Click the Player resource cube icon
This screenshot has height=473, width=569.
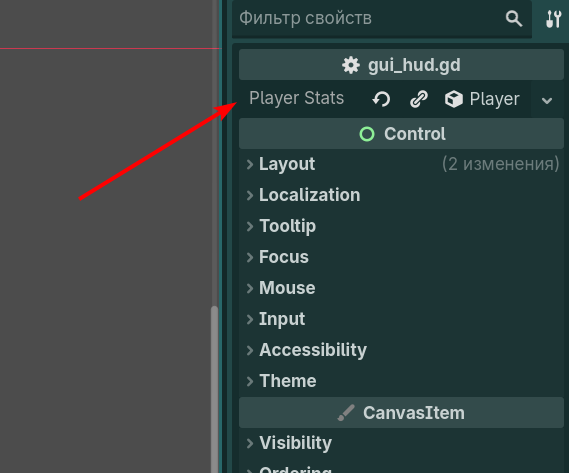point(454,99)
